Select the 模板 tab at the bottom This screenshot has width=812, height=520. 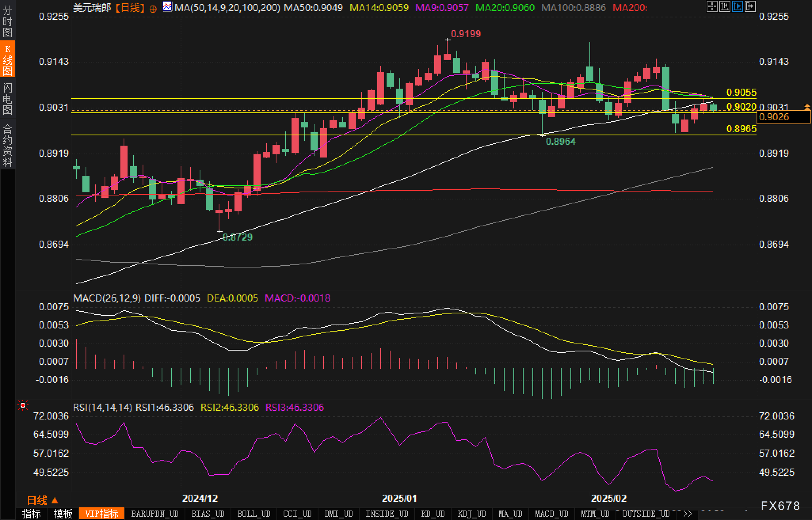63,514
